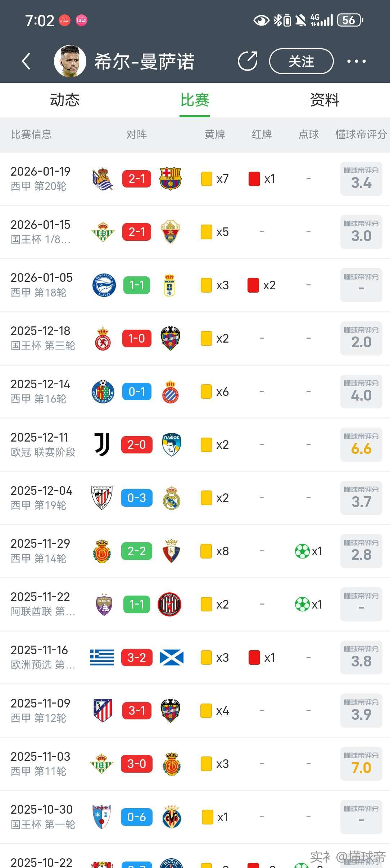Viewport: 390px width, 868px height.
Task: Open the three-dot more options menu
Action: click(x=356, y=61)
